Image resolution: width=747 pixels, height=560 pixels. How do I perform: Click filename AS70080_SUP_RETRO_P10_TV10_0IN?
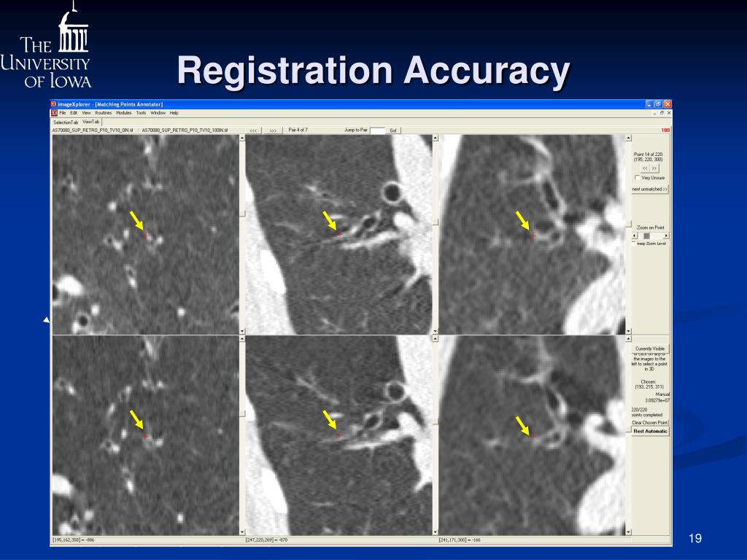click(93, 130)
